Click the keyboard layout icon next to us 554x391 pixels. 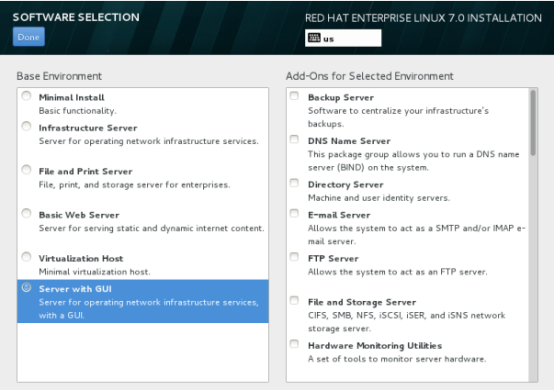tap(314, 38)
